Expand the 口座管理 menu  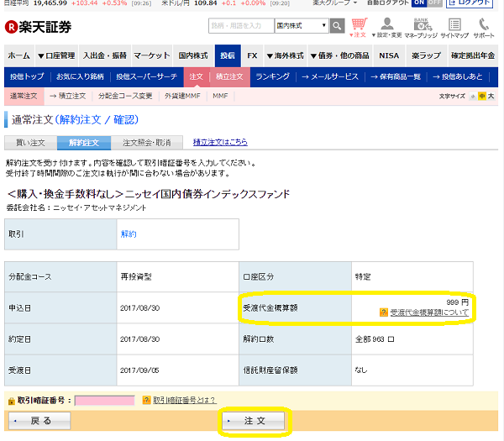[56, 55]
